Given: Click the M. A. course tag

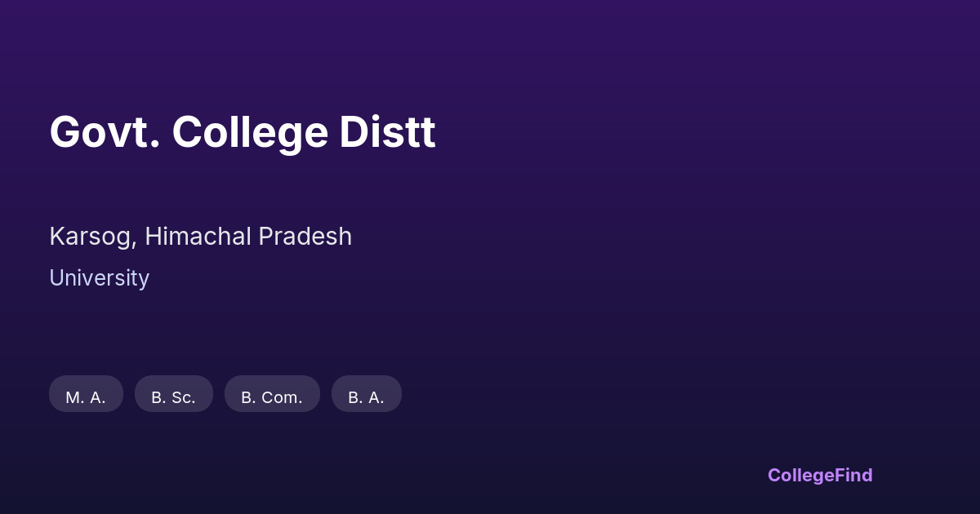Looking at the screenshot, I should [86, 394].
